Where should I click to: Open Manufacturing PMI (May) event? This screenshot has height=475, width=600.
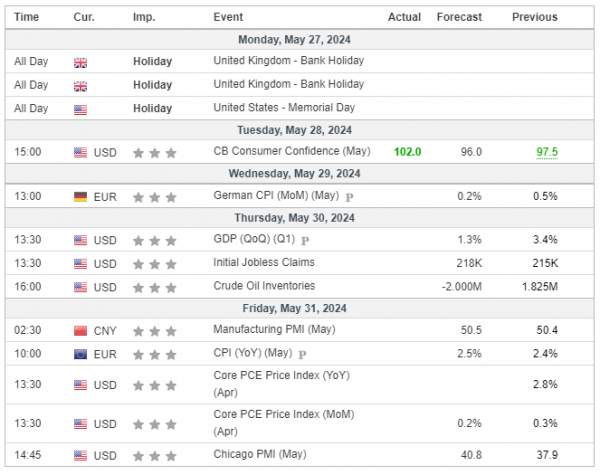coord(274,330)
